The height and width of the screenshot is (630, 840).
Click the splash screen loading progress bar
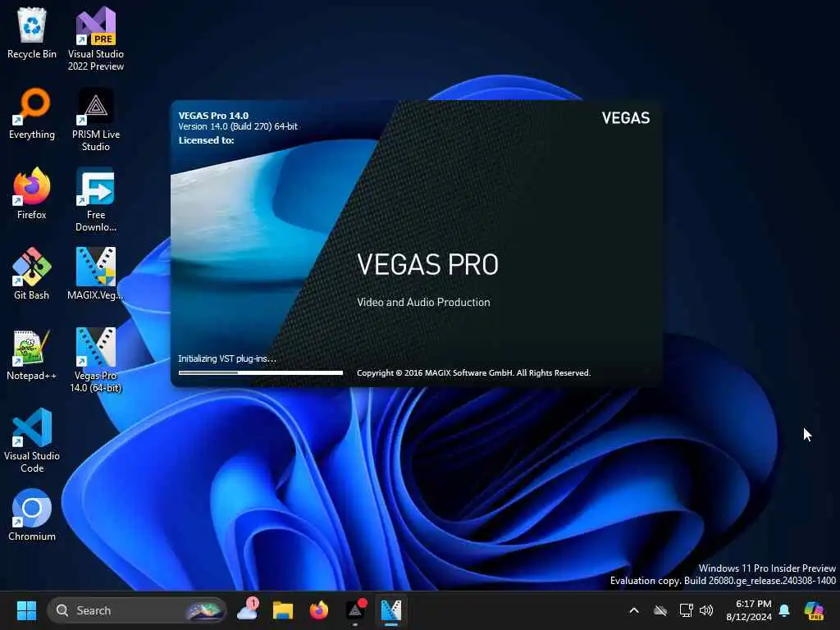tap(261, 372)
